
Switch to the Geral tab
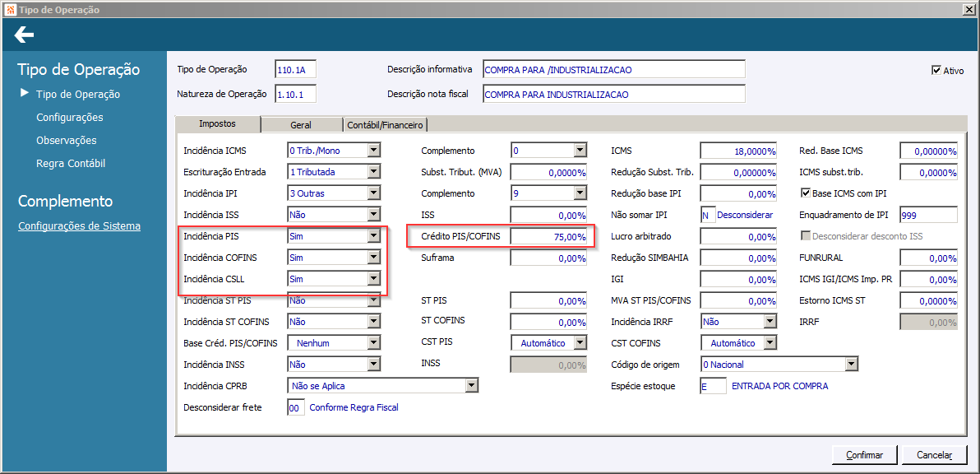pyautogui.click(x=300, y=125)
